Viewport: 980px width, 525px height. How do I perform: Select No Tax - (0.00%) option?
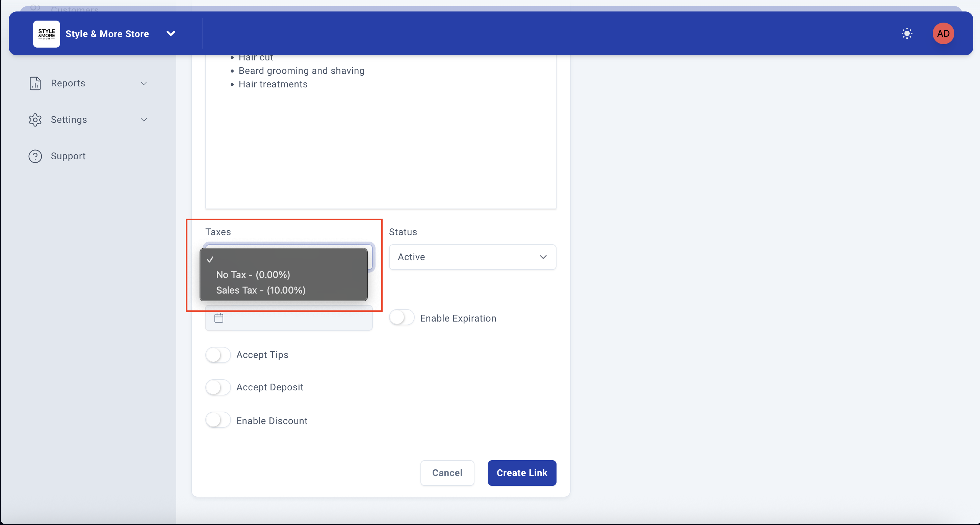(253, 274)
